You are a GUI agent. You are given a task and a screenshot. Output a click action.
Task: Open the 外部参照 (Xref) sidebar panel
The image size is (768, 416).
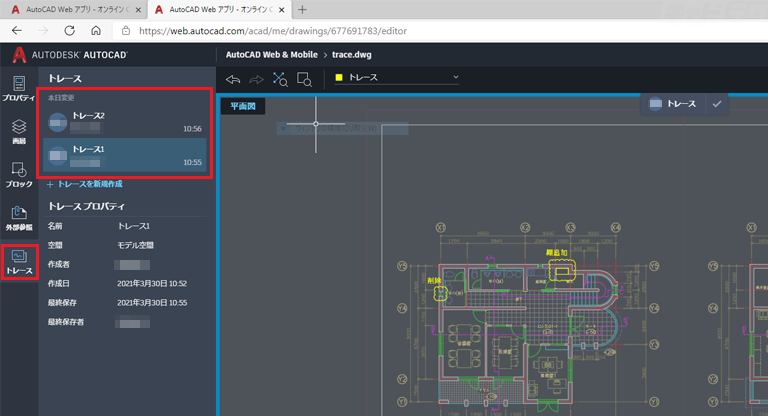[x=18, y=218]
